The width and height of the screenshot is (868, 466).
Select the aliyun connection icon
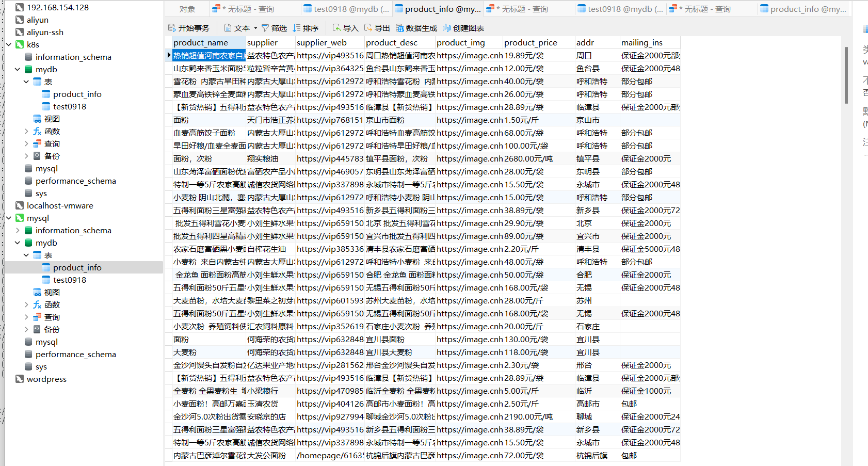[20, 20]
